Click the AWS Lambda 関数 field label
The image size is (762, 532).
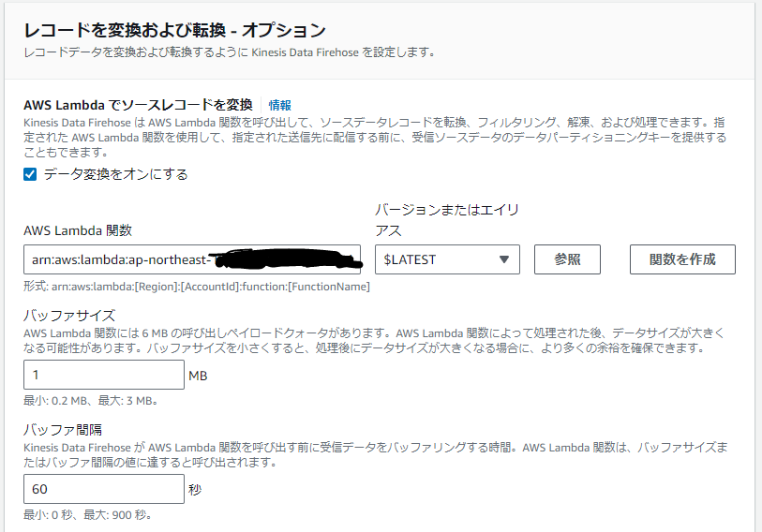[x=78, y=230]
